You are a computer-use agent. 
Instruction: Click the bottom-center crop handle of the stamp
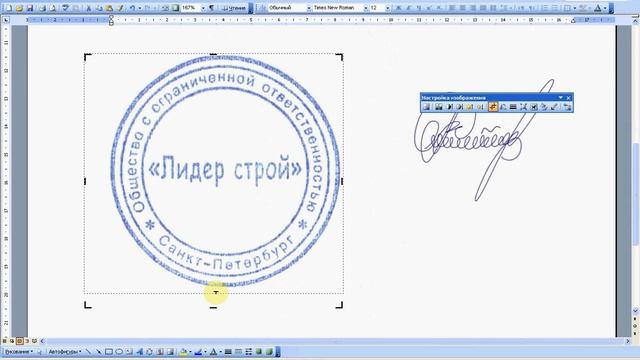pos(213,307)
